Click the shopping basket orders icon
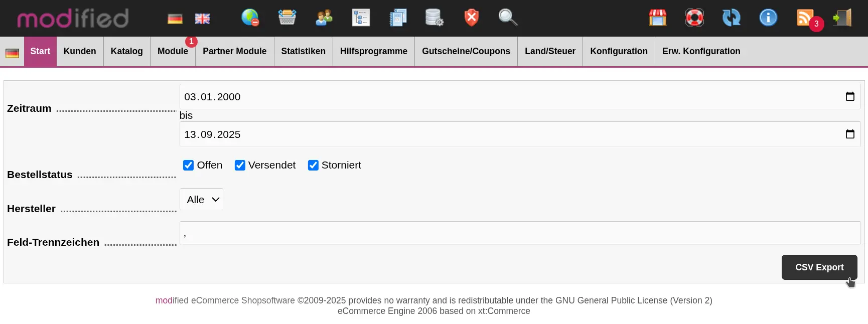The height and width of the screenshot is (324, 868). (287, 18)
